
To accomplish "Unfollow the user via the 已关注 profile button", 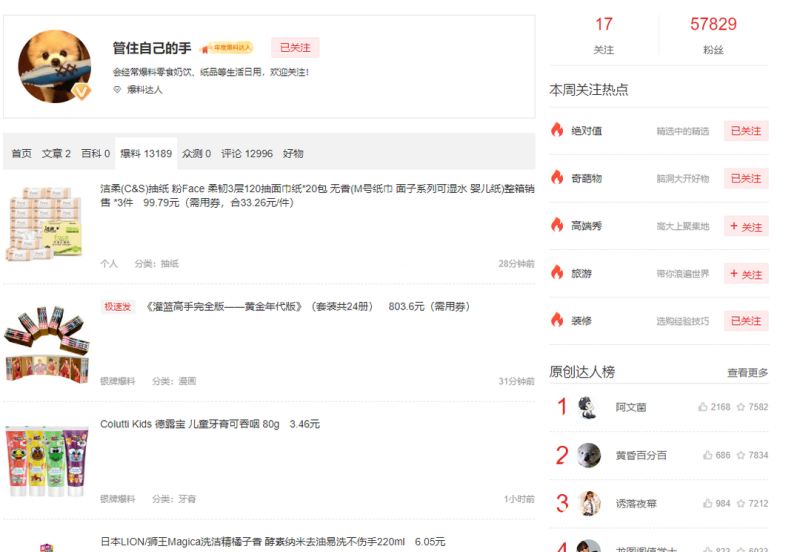I will coord(295,47).
